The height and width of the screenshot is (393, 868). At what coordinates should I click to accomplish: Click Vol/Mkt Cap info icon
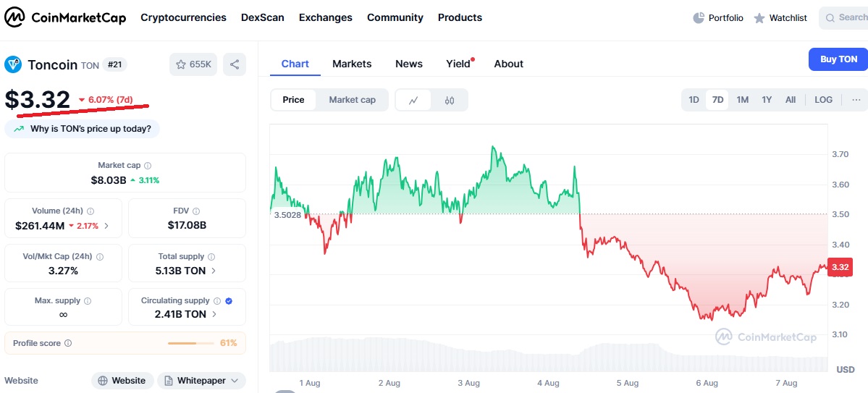[x=100, y=257]
